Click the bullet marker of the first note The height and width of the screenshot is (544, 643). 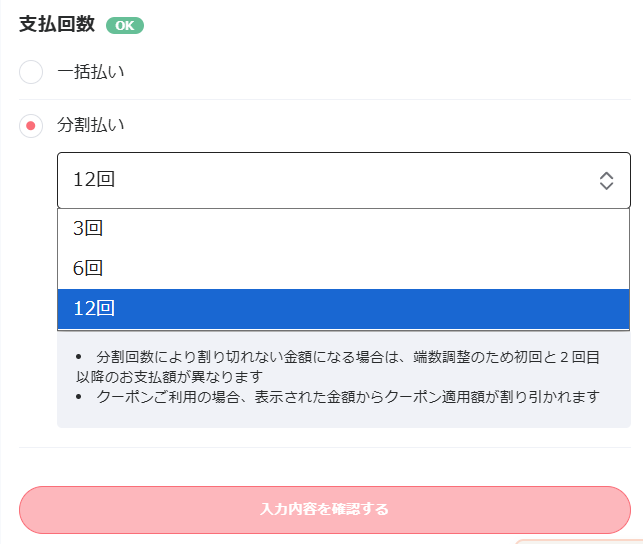click(80, 357)
